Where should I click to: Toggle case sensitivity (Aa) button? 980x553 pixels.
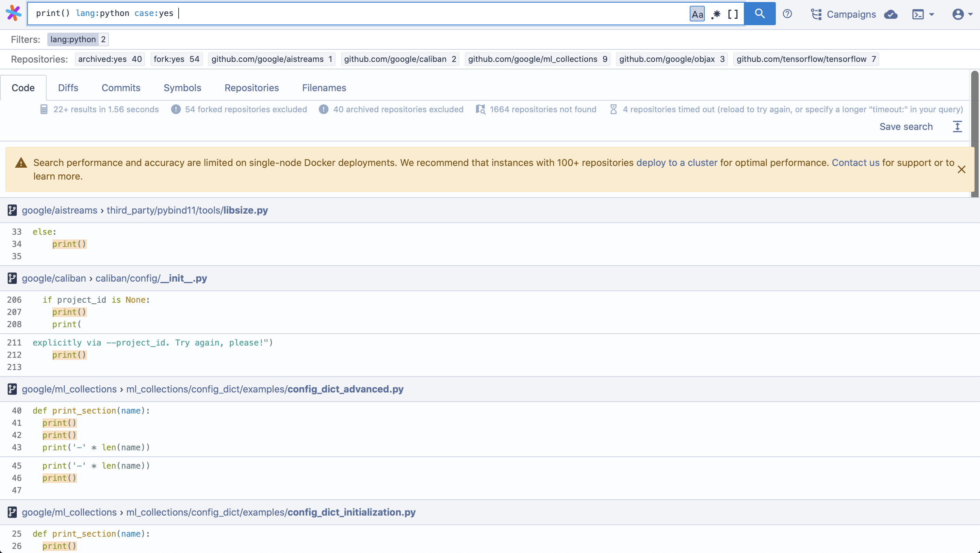click(697, 14)
